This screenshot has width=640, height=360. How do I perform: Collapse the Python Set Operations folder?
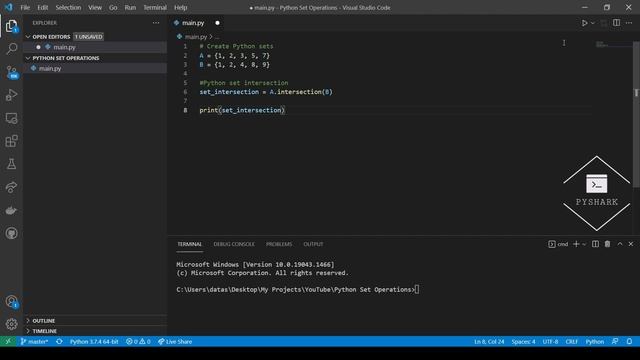[65, 58]
